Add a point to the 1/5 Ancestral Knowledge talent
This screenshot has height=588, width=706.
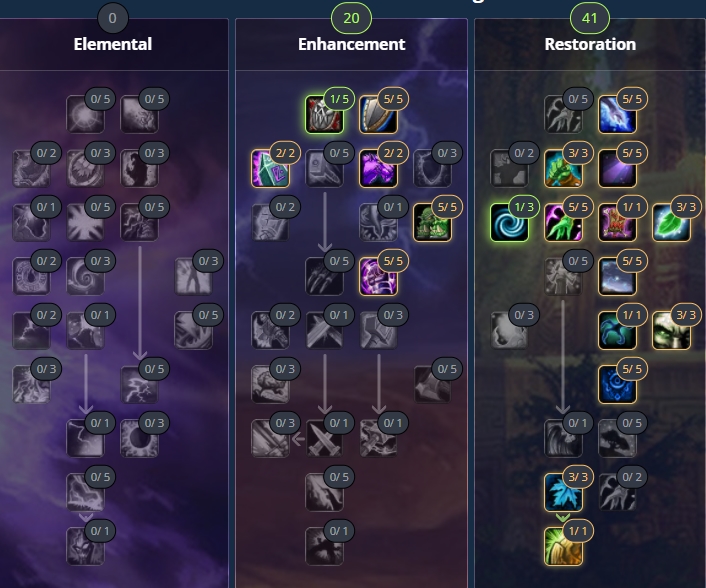click(x=324, y=115)
